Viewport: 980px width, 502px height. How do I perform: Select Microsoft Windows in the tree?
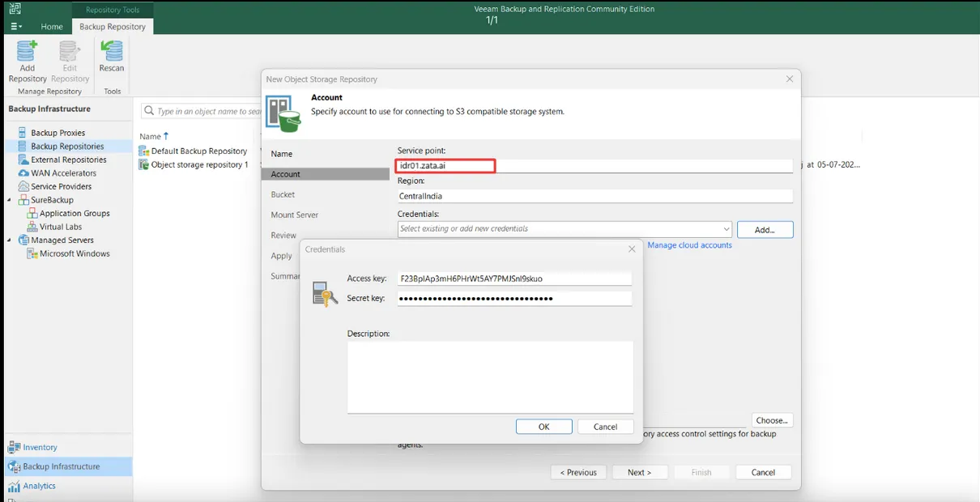click(75, 253)
